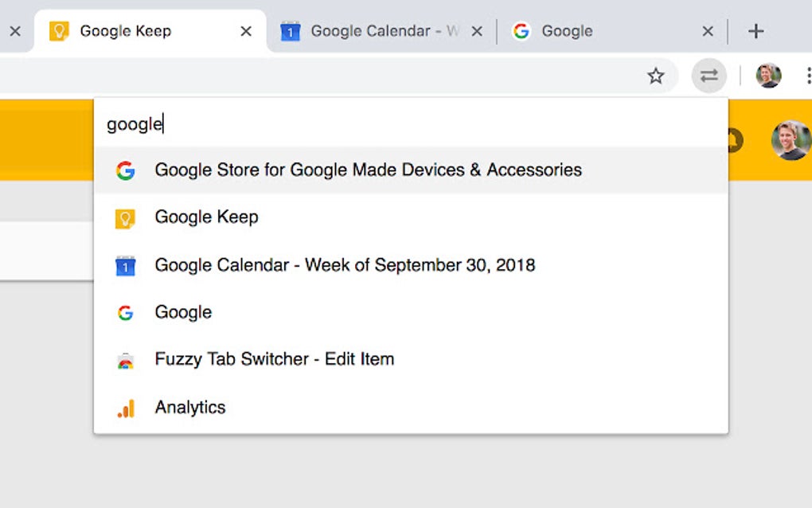Open the Chrome menu with three dots
812x508 pixels.
click(807, 76)
